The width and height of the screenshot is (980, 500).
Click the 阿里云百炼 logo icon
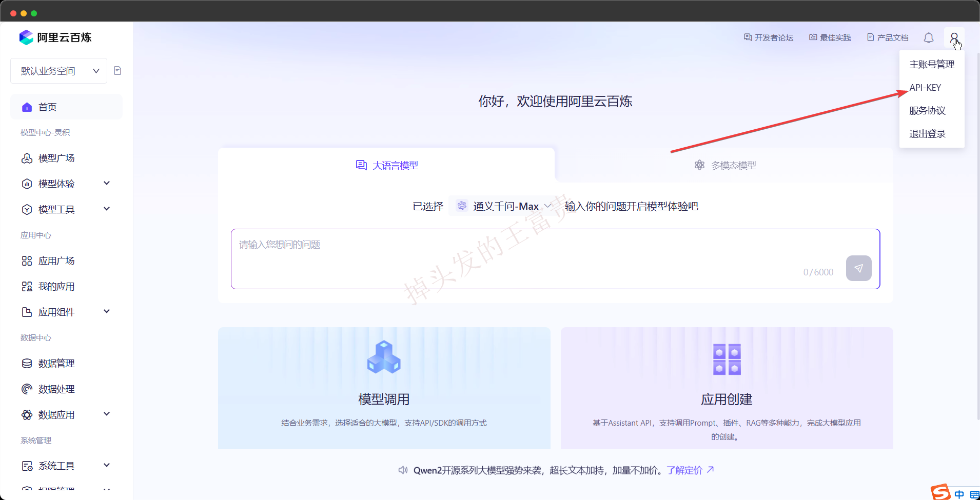click(x=26, y=37)
